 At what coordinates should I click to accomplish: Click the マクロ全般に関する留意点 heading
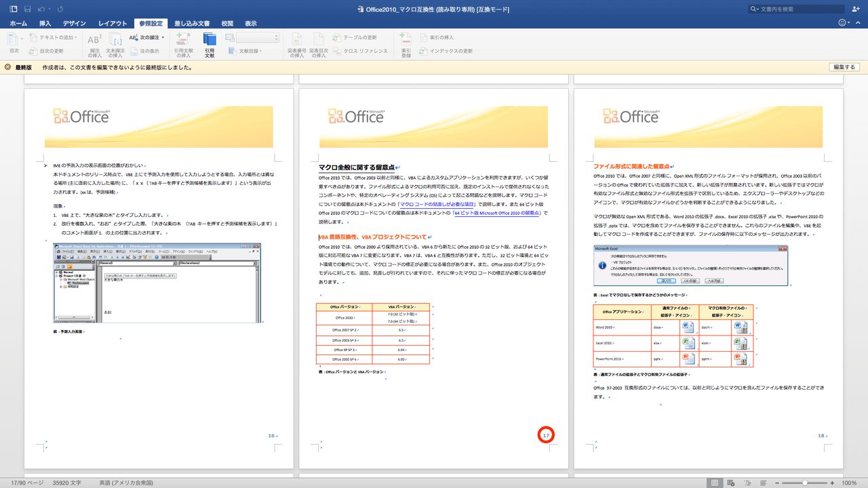click(x=356, y=167)
